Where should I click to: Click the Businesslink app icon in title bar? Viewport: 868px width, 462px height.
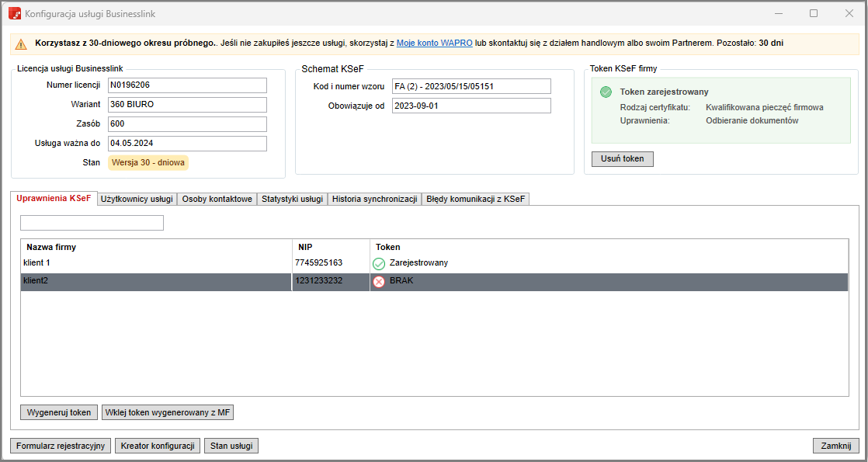(15, 14)
